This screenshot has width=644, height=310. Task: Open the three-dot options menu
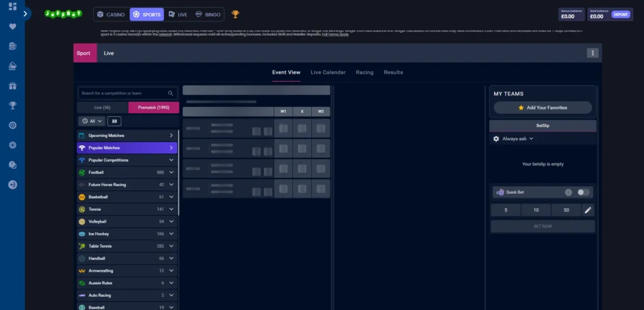click(592, 53)
